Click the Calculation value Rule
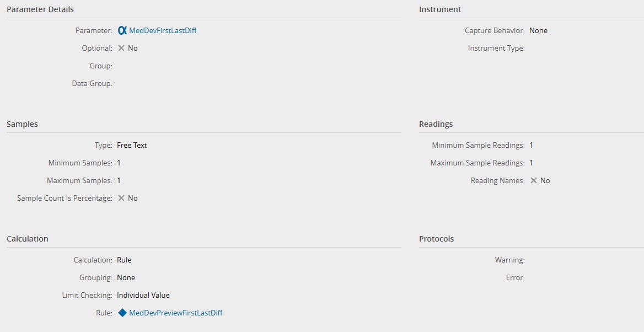This screenshot has height=332, width=644. pos(124,260)
